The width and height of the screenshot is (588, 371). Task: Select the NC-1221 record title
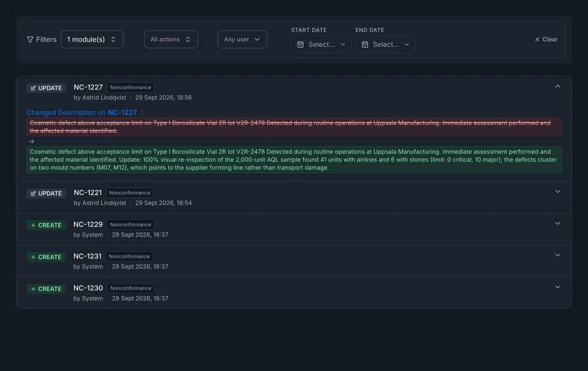point(88,193)
